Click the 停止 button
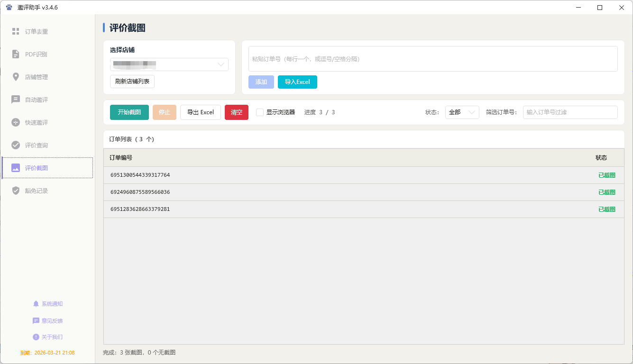 click(x=165, y=112)
